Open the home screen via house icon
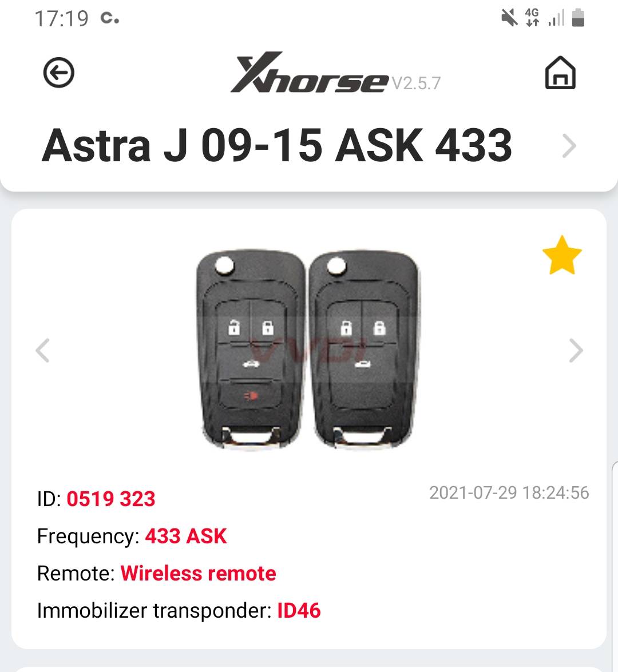This screenshot has width=618, height=672. [x=560, y=73]
